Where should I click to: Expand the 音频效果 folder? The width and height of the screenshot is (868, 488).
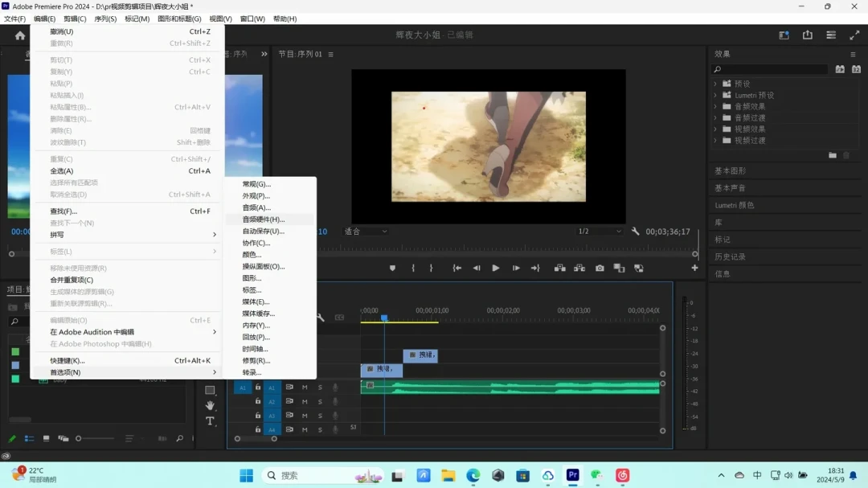coord(715,106)
